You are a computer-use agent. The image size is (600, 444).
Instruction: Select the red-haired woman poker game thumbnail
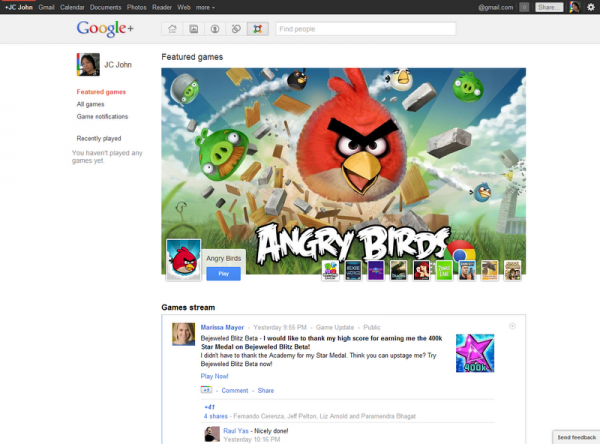click(421, 270)
